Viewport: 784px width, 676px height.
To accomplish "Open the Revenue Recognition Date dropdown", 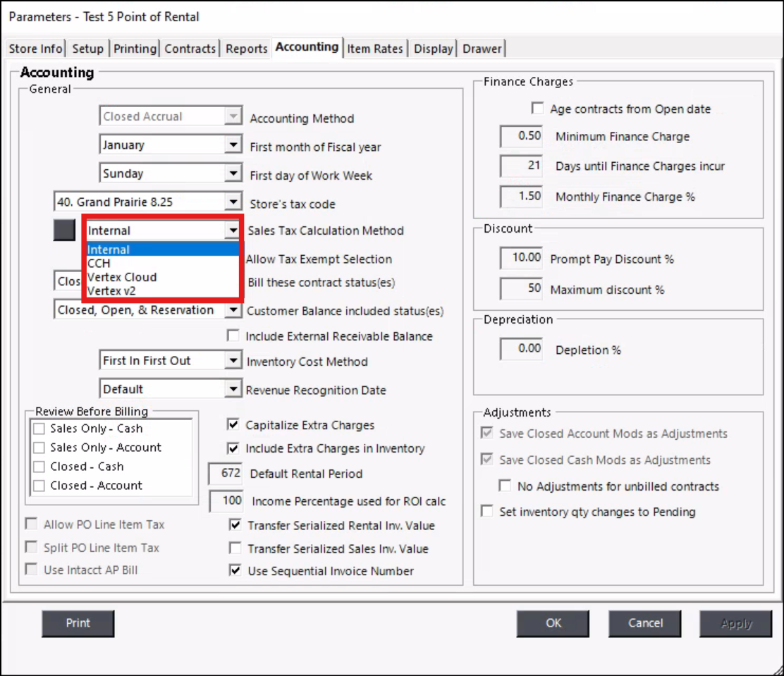I will (233, 389).
